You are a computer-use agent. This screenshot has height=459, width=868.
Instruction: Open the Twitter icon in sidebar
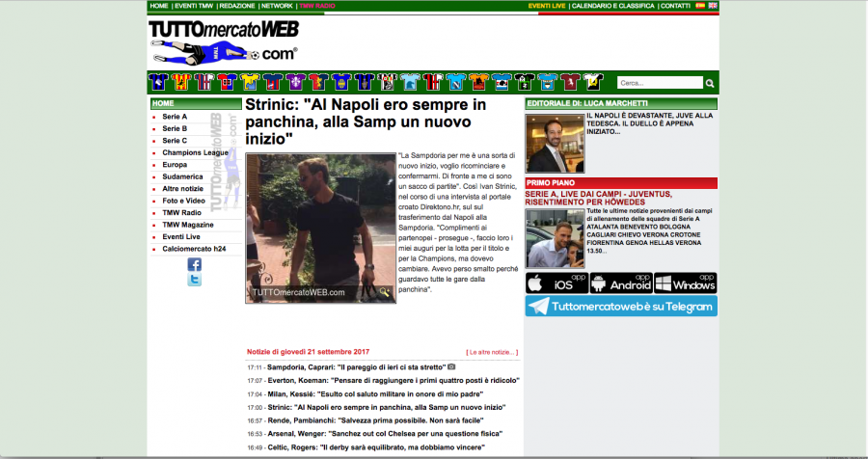pos(194,280)
